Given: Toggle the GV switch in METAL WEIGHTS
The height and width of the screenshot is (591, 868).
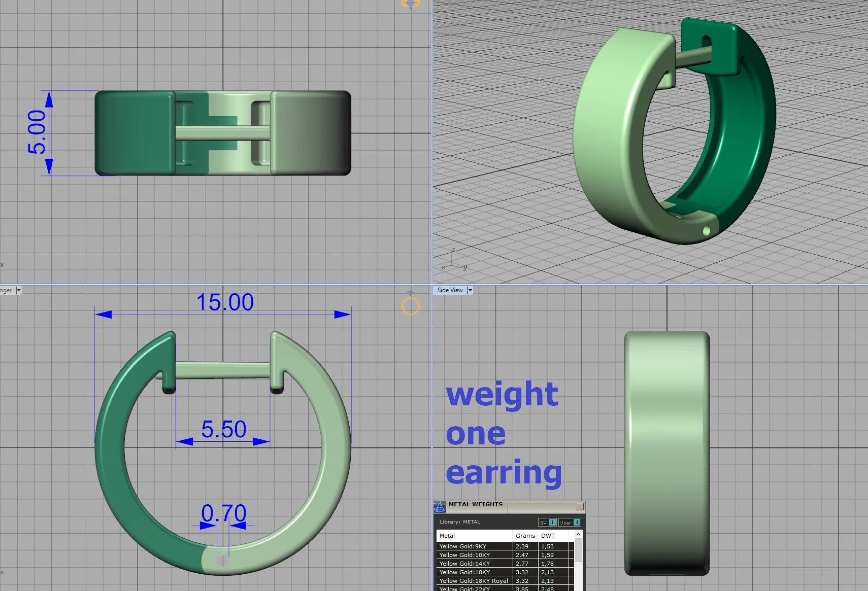Looking at the screenshot, I should point(553,523).
